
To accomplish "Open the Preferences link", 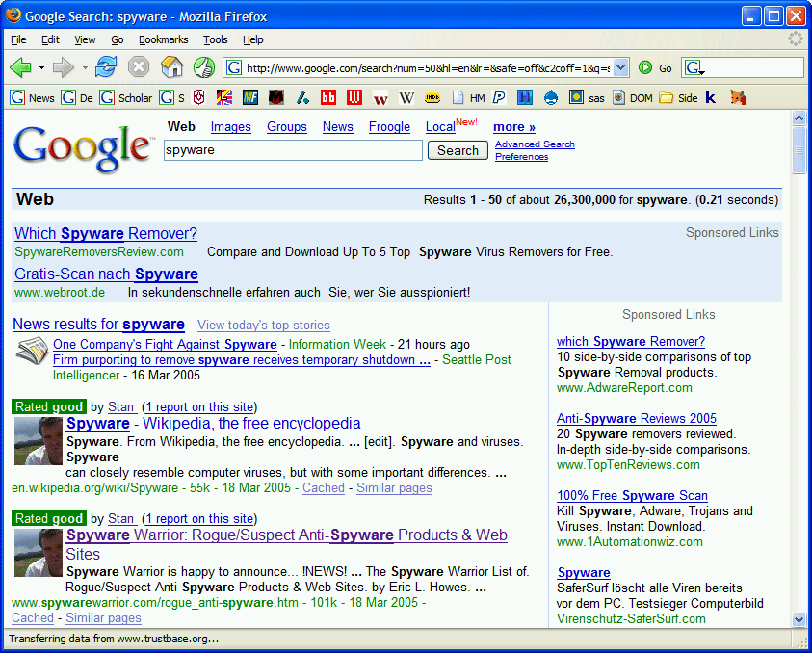I will pyautogui.click(x=521, y=156).
